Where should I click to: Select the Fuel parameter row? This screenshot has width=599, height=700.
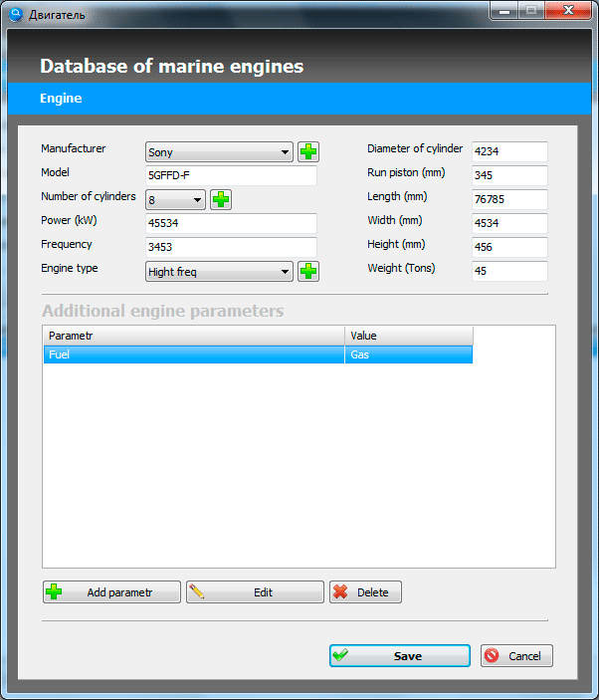[258, 354]
